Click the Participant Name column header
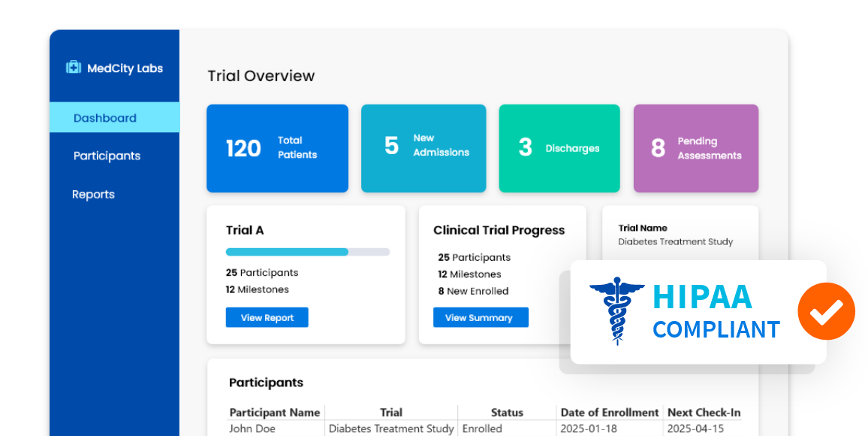The image size is (868, 436). pos(275,413)
